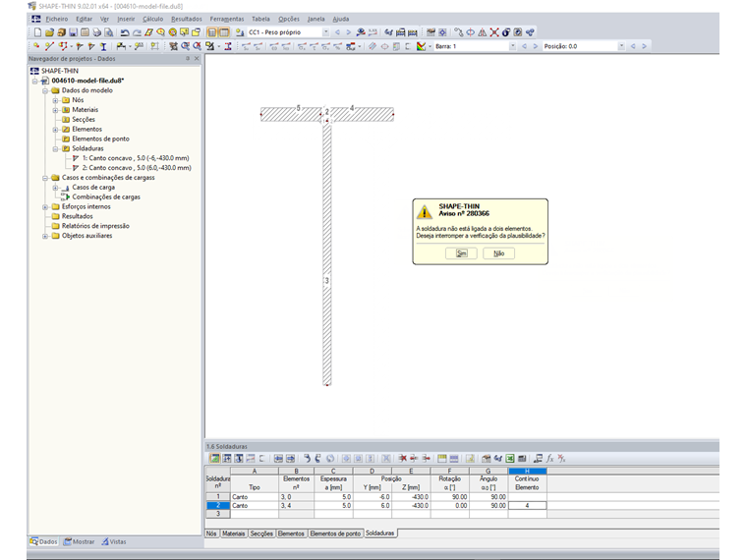The height and width of the screenshot is (560, 747).
Task: Click the Excel export icon in table toolbar
Action: click(510, 458)
